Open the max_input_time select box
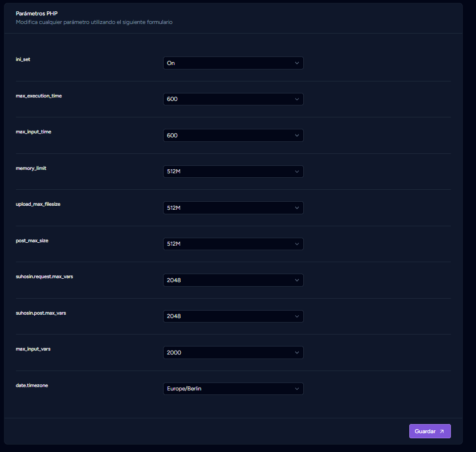 pos(233,136)
